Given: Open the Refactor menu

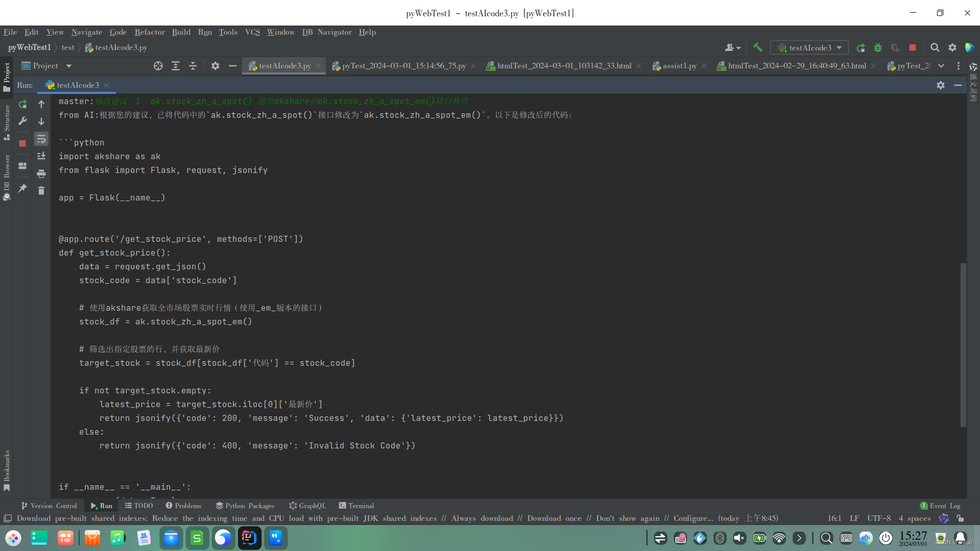Looking at the screenshot, I should tap(150, 32).
